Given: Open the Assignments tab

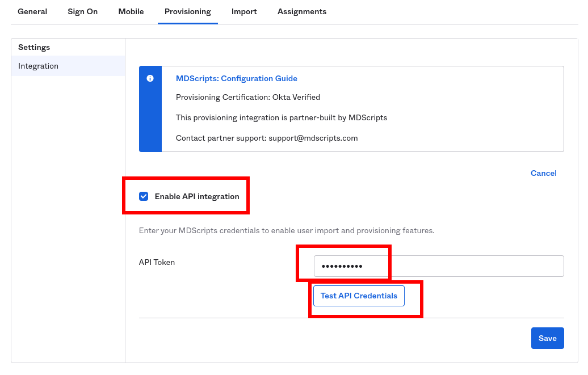Looking at the screenshot, I should (302, 11).
